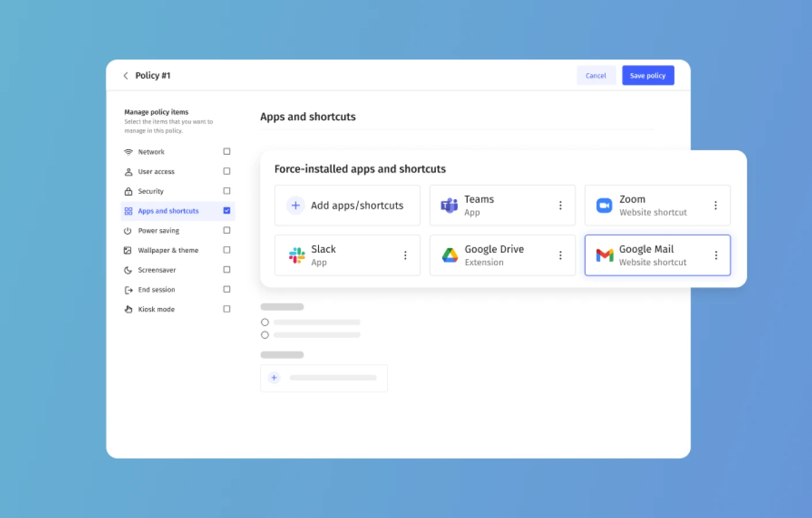
Task: Open the three-dot menu for Teams
Action: point(560,205)
